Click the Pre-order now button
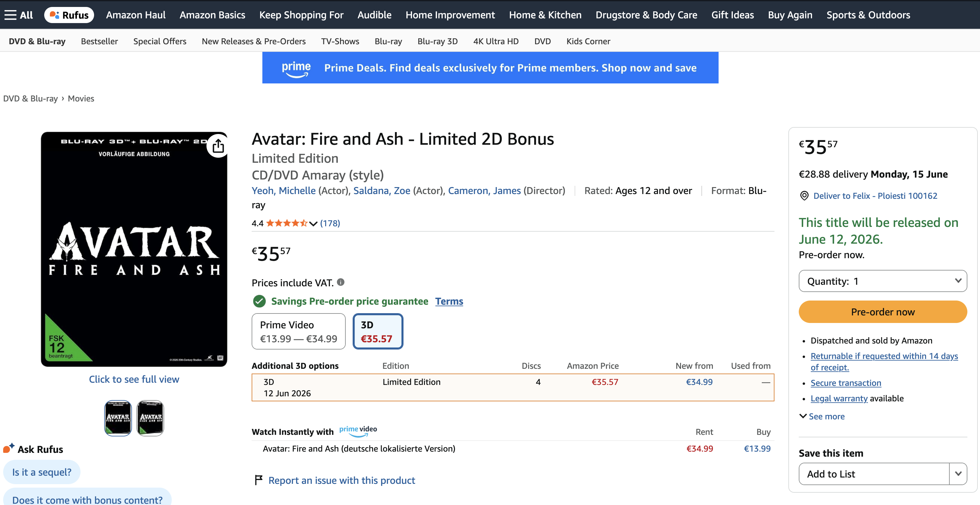The width and height of the screenshot is (980, 505). [x=883, y=312]
